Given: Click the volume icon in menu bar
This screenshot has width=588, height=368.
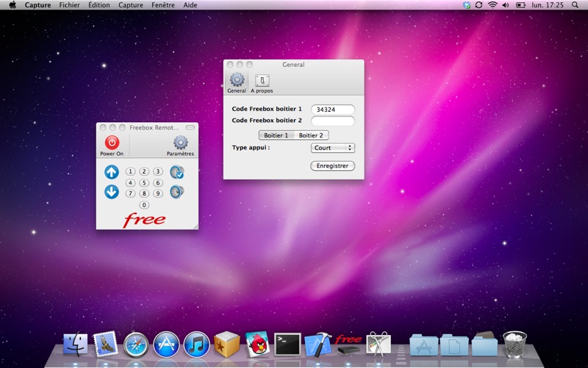Looking at the screenshot, I should [x=506, y=5].
